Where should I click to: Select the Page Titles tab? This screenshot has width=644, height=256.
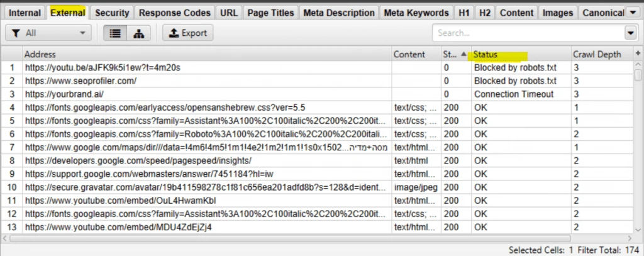click(x=270, y=13)
